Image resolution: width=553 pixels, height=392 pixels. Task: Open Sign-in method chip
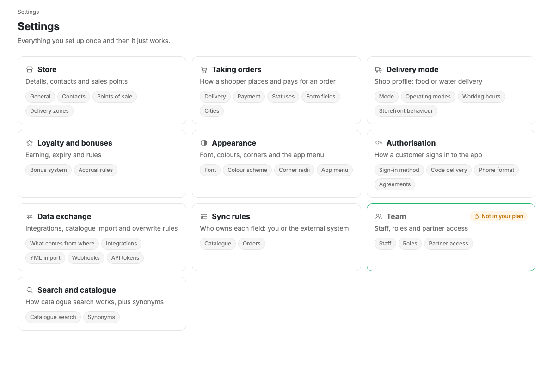point(399,170)
